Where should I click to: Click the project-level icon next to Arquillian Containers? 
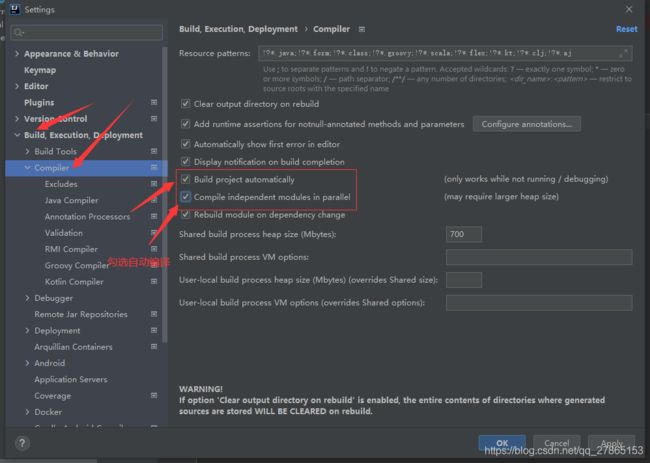[x=154, y=347]
